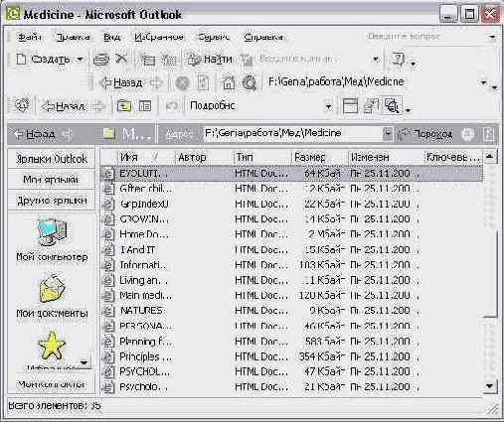This screenshot has height=422, width=504.
Task: Click Назад on the Advanced toolbar
Action: [x=64, y=106]
